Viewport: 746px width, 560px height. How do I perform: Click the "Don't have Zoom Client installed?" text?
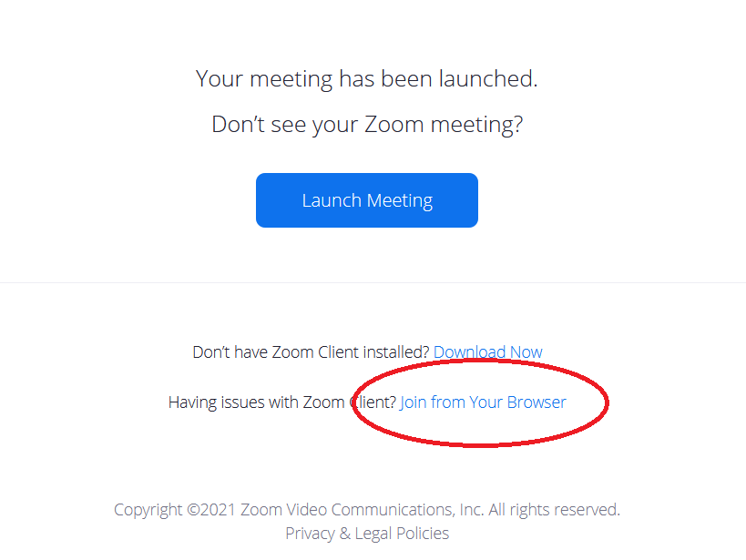(x=311, y=352)
